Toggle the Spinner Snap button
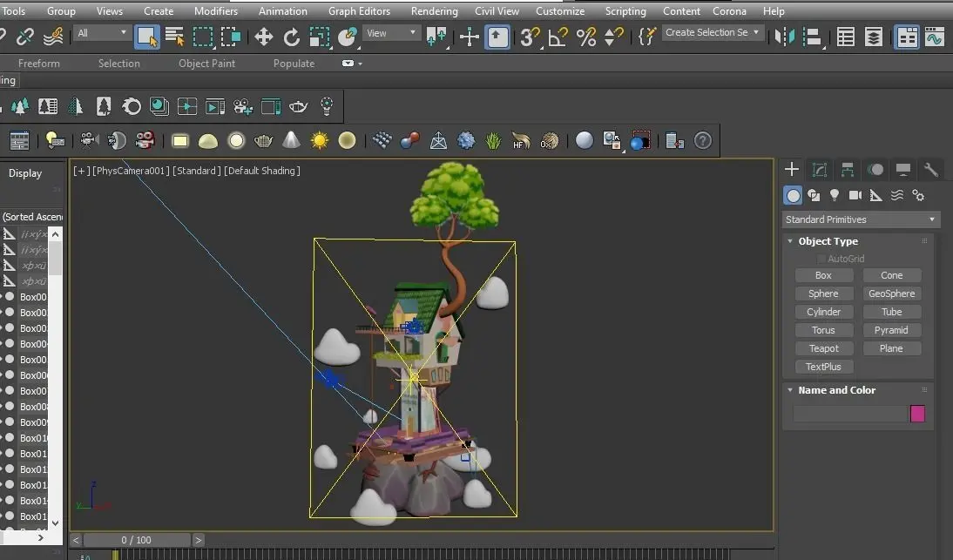This screenshot has height=560, width=953. pyautogui.click(x=614, y=37)
